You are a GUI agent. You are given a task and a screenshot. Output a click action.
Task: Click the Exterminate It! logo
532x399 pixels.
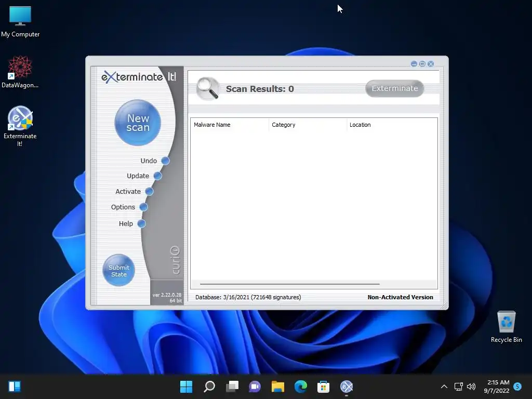[139, 77]
